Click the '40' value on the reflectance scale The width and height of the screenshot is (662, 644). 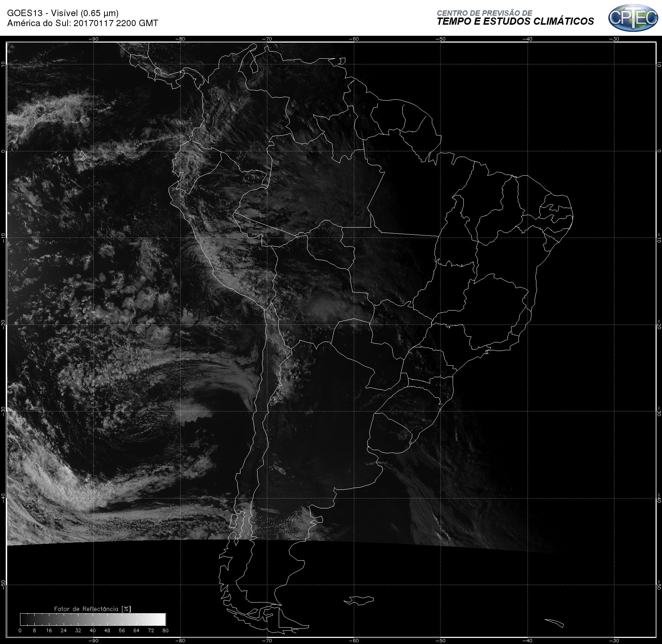(x=93, y=630)
